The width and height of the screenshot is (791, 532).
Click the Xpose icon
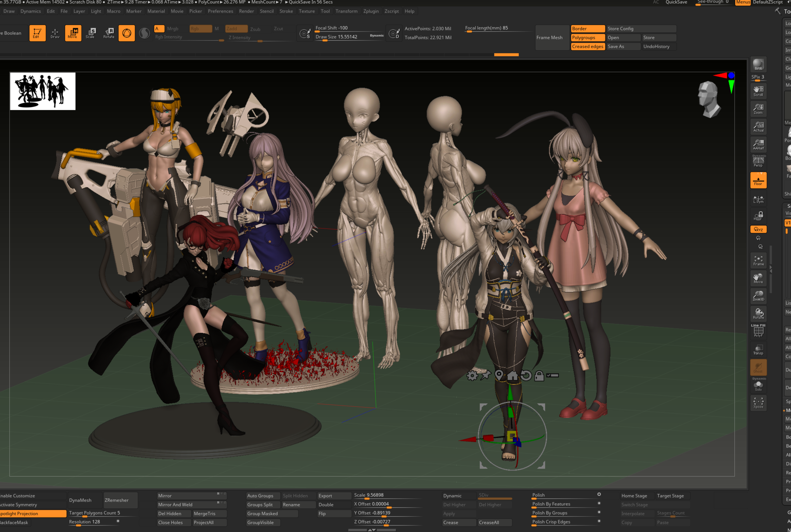(758, 403)
